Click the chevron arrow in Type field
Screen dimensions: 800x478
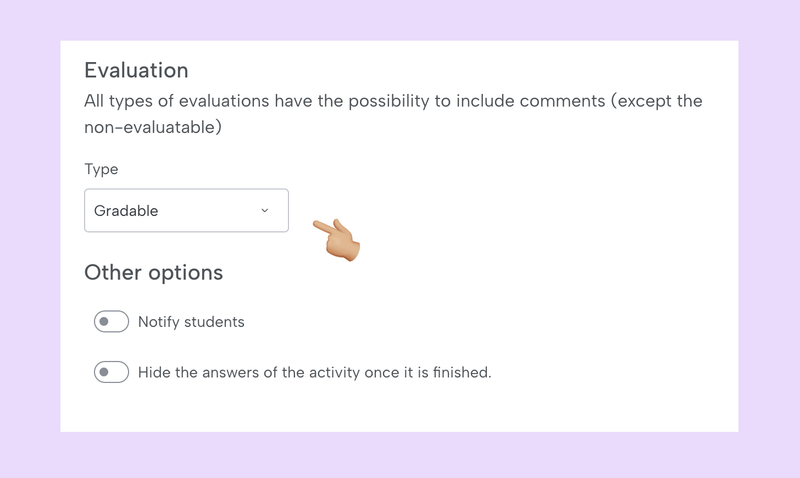tap(265, 211)
